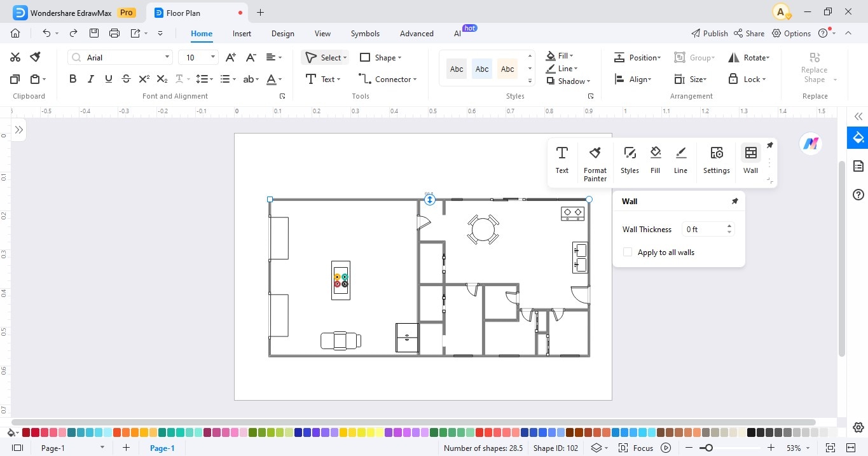The image size is (868, 456).
Task: Open the Help side panel icon
Action: point(858,195)
